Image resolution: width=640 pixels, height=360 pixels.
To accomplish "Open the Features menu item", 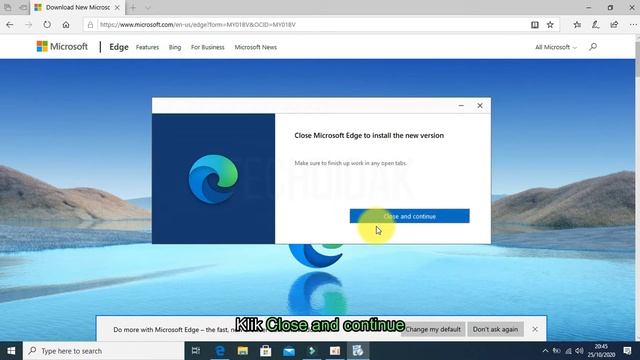I will point(147,47).
